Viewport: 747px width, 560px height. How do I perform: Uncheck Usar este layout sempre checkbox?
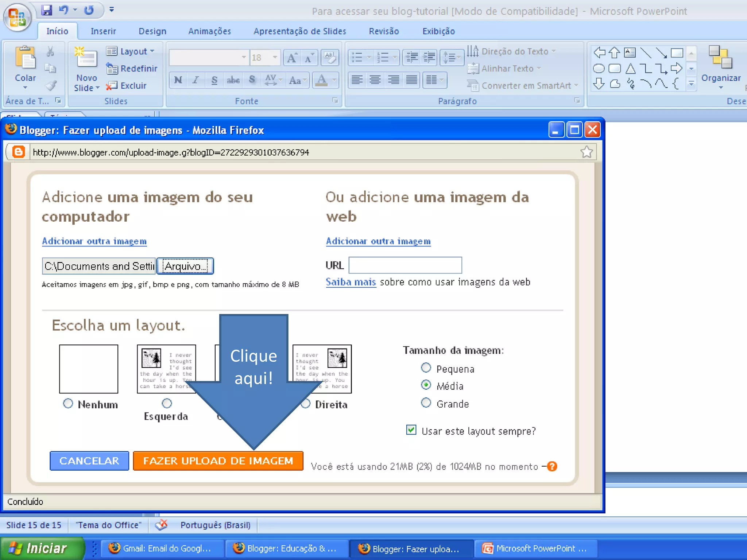point(411,430)
